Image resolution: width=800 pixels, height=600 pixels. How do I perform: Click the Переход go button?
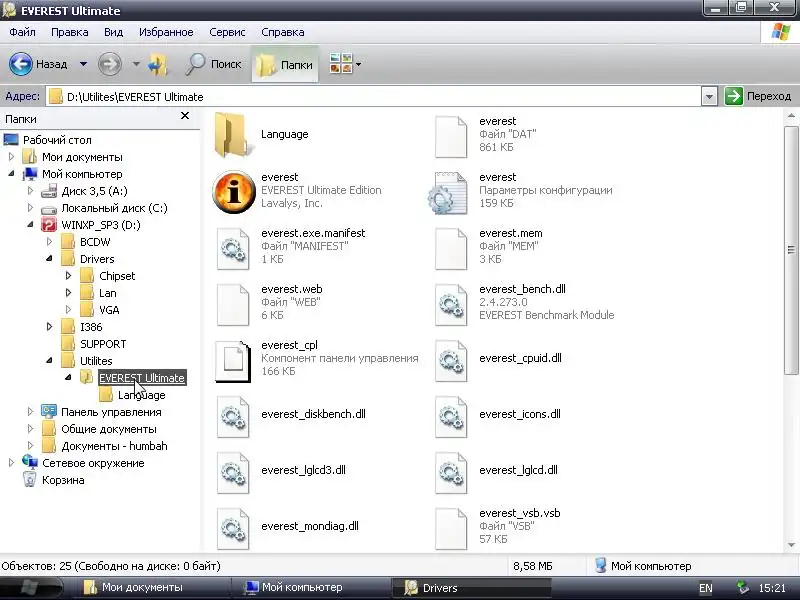coord(758,96)
